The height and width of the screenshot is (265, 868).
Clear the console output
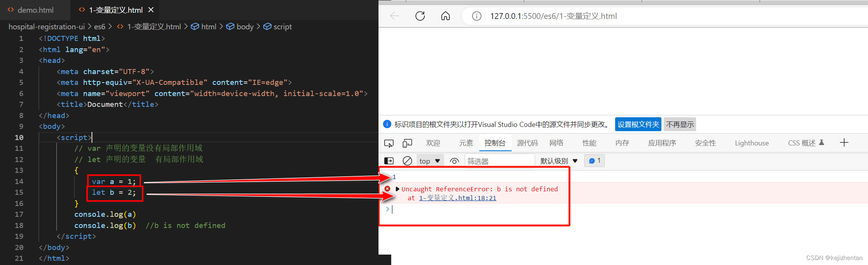[x=407, y=161]
